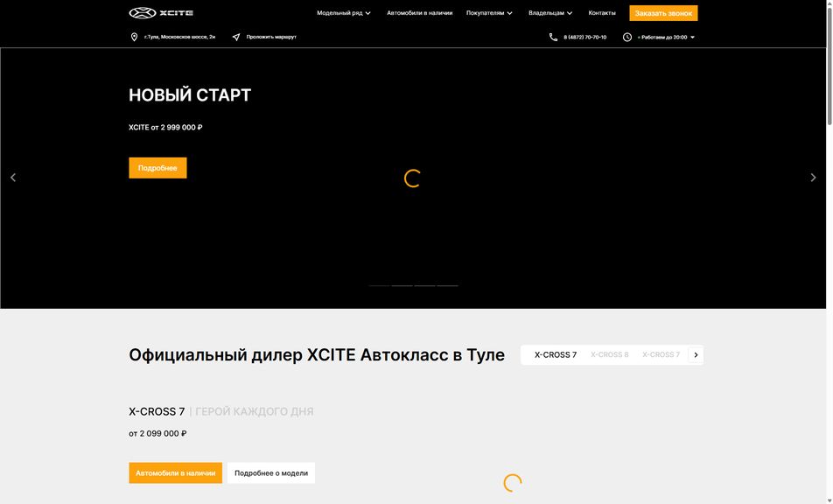Open the Контакты menu item
Image resolution: width=833 pixels, height=504 pixels.
602,13
